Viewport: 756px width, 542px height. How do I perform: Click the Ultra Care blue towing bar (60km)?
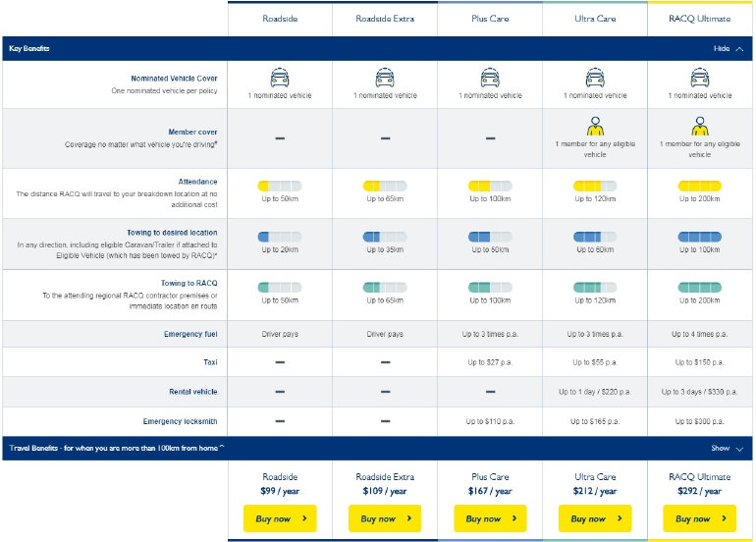tap(595, 237)
